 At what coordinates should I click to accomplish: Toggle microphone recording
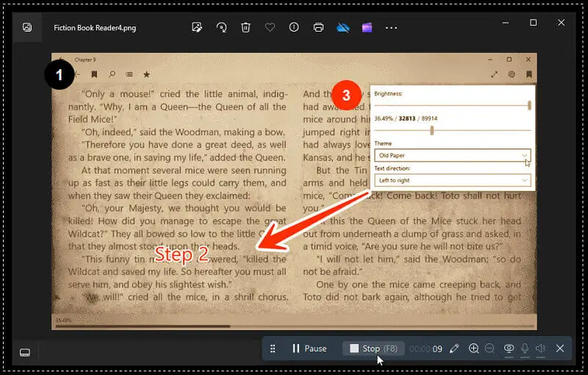click(x=525, y=349)
